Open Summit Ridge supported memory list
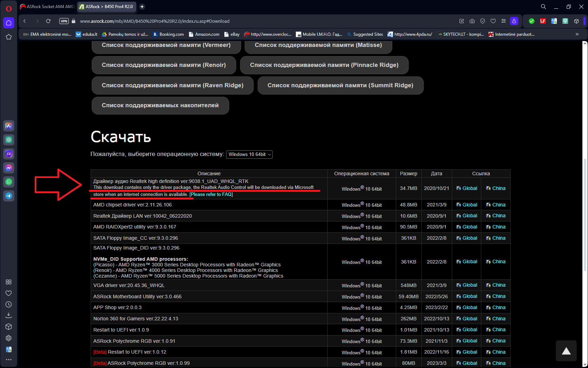Image resolution: width=588 pixels, height=368 pixels. coord(341,86)
